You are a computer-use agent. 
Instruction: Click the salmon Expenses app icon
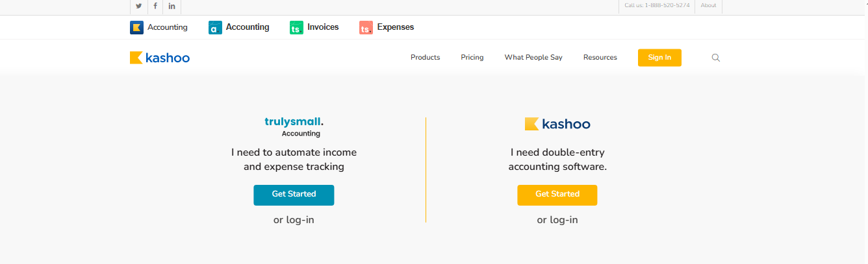[x=366, y=27]
